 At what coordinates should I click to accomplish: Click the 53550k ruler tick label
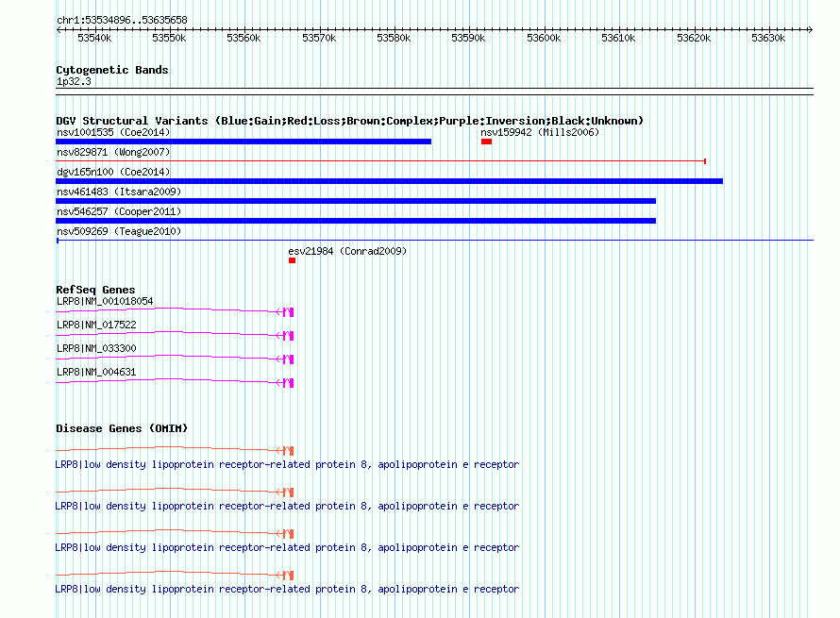coord(169,38)
